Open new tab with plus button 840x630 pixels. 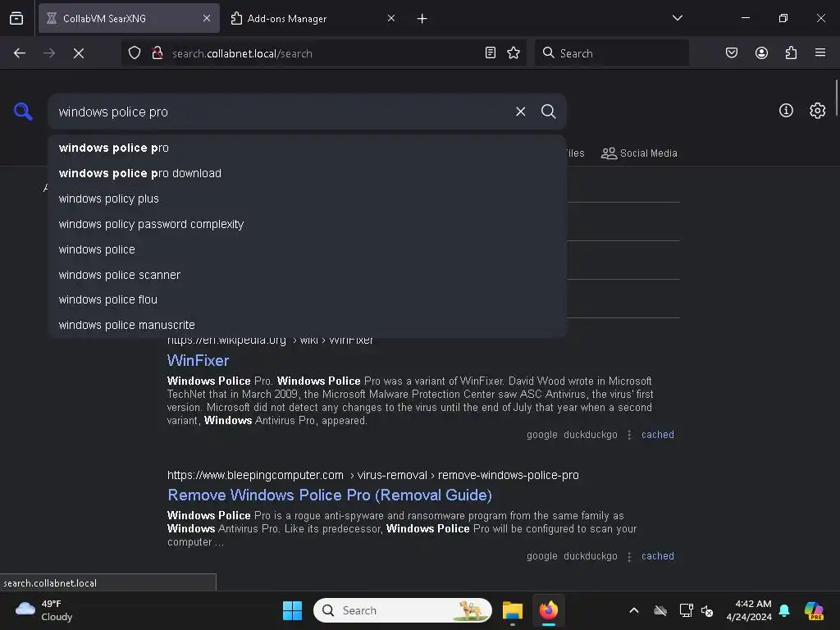[422, 19]
